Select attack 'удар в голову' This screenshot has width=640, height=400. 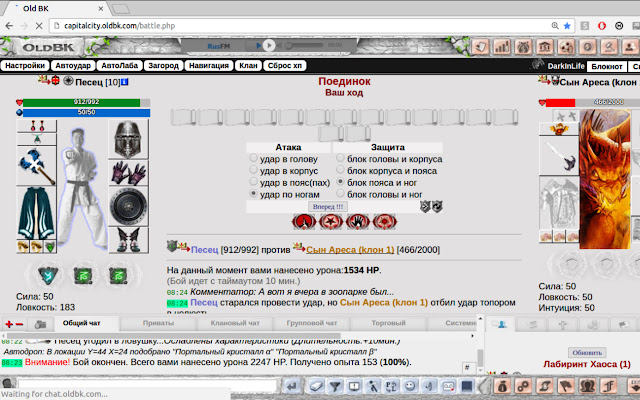(253, 158)
